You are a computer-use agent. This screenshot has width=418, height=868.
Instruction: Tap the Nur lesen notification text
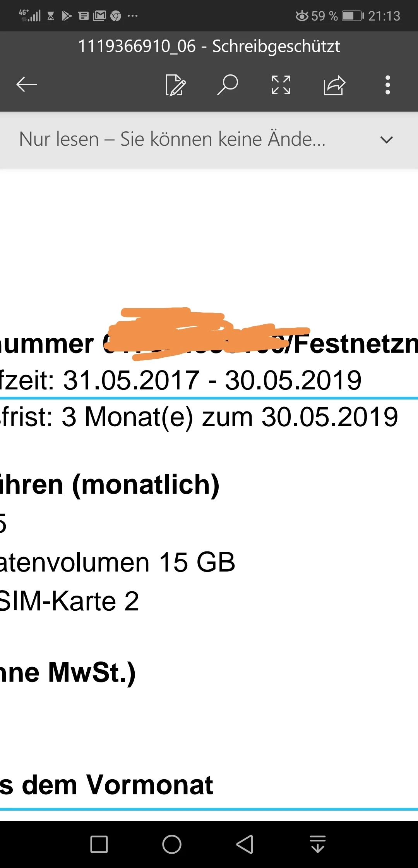(172, 139)
